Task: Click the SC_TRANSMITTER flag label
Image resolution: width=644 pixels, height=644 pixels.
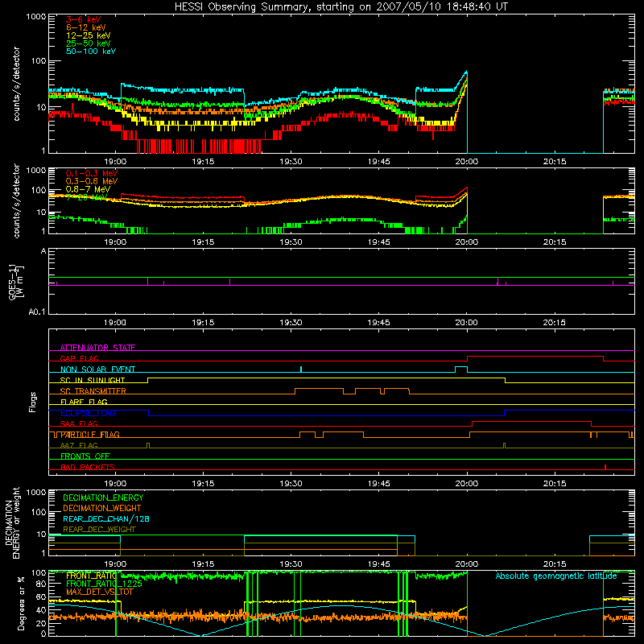Action: pyautogui.click(x=93, y=391)
